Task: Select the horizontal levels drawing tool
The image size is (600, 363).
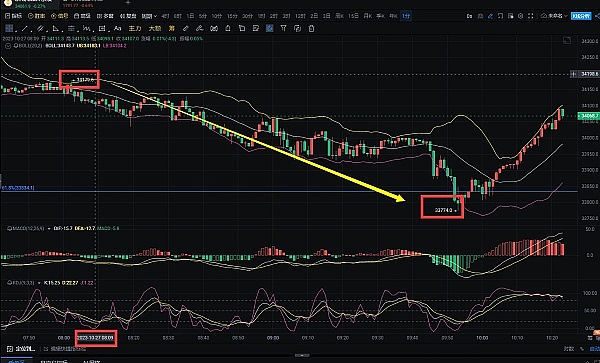Action: pyautogui.click(x=71, y=28)
